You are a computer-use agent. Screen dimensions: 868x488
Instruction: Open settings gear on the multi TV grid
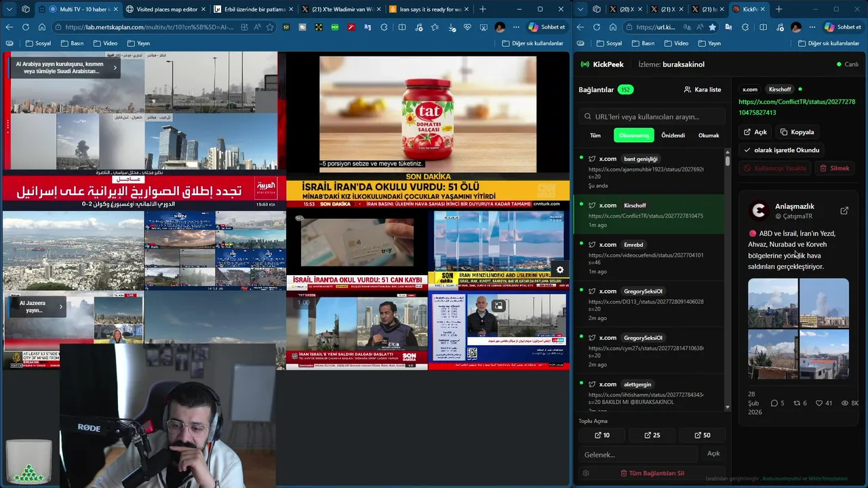tap(560, 270)
